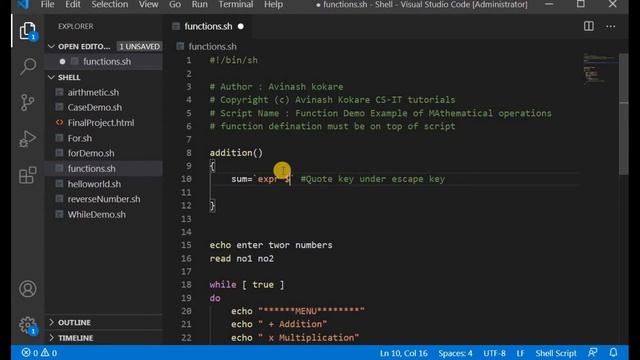The width and height of the screenshot is (640, 360).
Task: Open the Go menu
Action: point(175,4)
